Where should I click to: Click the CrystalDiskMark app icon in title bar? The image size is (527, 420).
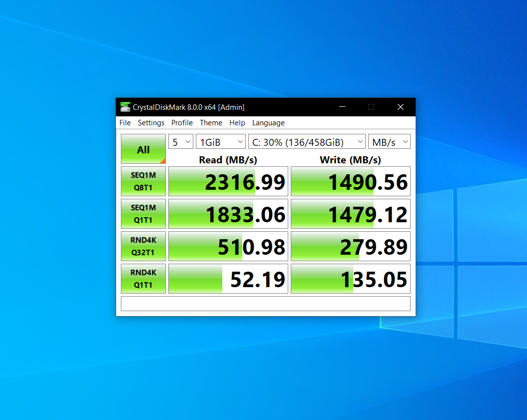tap(125, 107)
